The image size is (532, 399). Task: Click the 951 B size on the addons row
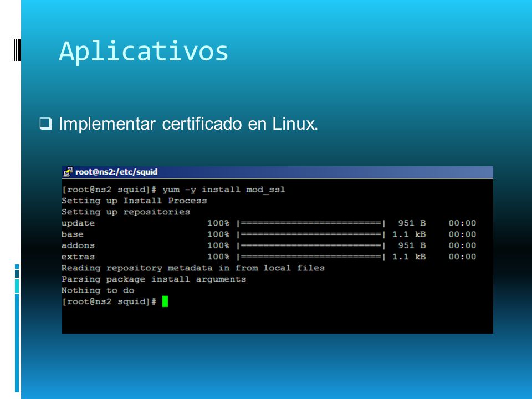click(412, 245)
